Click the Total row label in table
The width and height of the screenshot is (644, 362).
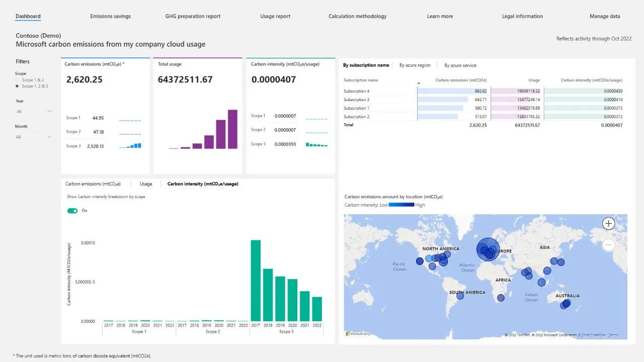[x=348, y=125]
